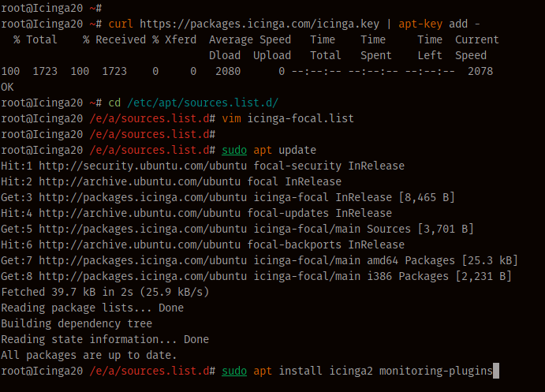Click the Current Speed header word Current
The image size is (545, 392).
click(477, 39)
